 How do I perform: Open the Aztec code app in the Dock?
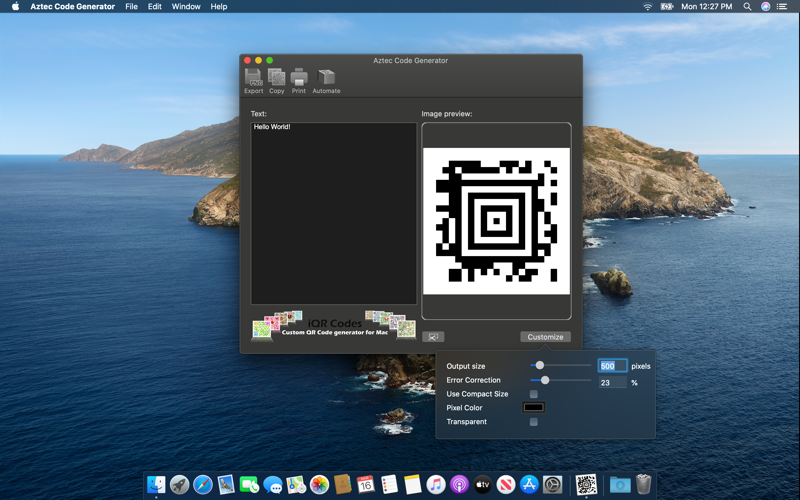click(x=586, y=485)
